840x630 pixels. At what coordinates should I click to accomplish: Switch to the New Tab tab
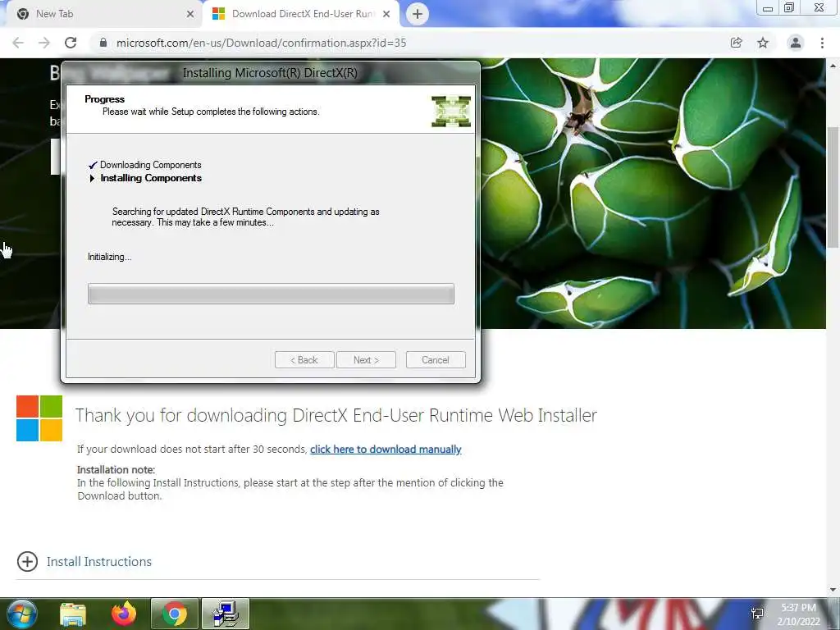coord(102,14)
